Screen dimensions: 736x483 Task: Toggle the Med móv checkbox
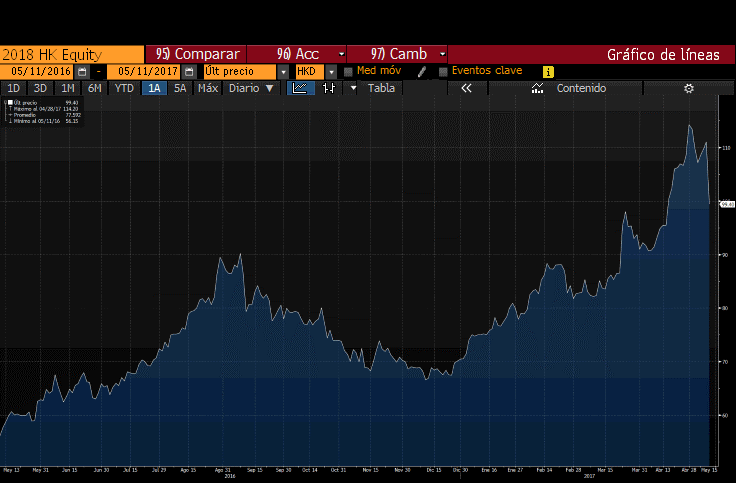pos(348,72)
